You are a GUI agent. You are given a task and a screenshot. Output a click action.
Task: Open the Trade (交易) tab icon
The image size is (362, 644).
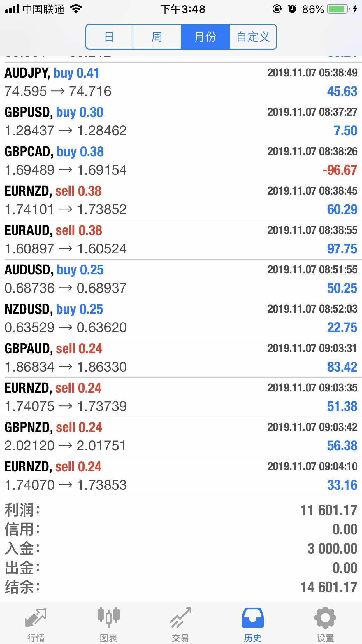click(181, 617)
